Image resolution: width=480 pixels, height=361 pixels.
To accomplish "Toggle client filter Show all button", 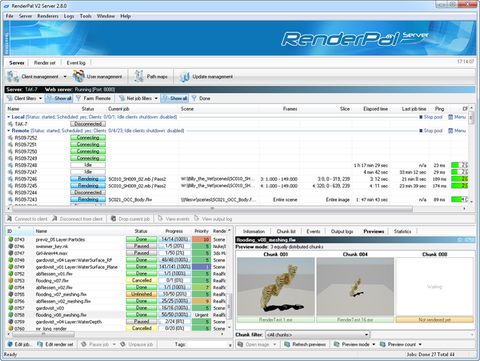I will (59, 98).
